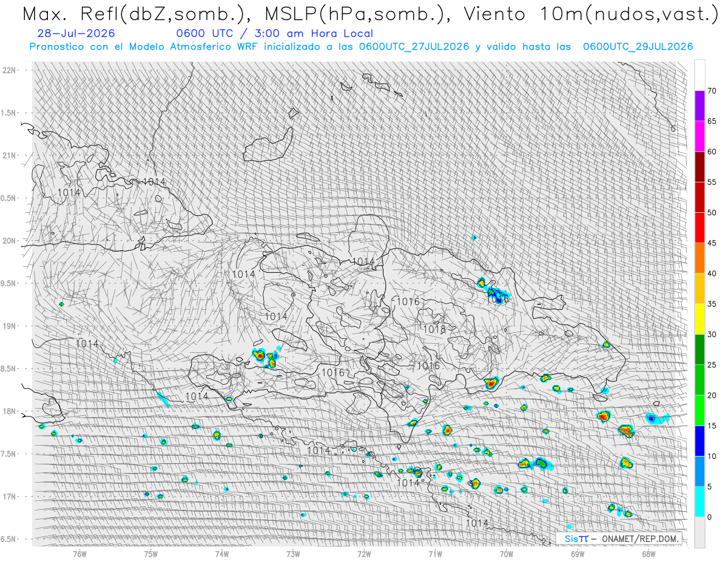
Task: Click the maroon 55–60 dBZ legend swatch
Action: (x=699, y=167)
